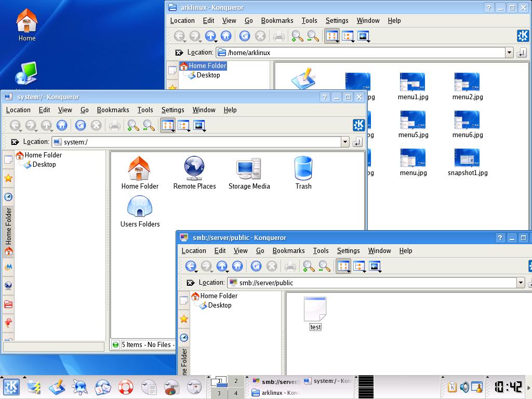This screenshot has height=399, width=532.
Task: Select the test file in smb window
Action: 315,313
